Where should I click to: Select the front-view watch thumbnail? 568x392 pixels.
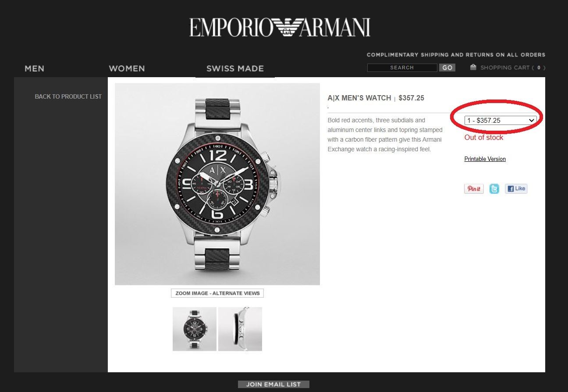tap(195, 329)
